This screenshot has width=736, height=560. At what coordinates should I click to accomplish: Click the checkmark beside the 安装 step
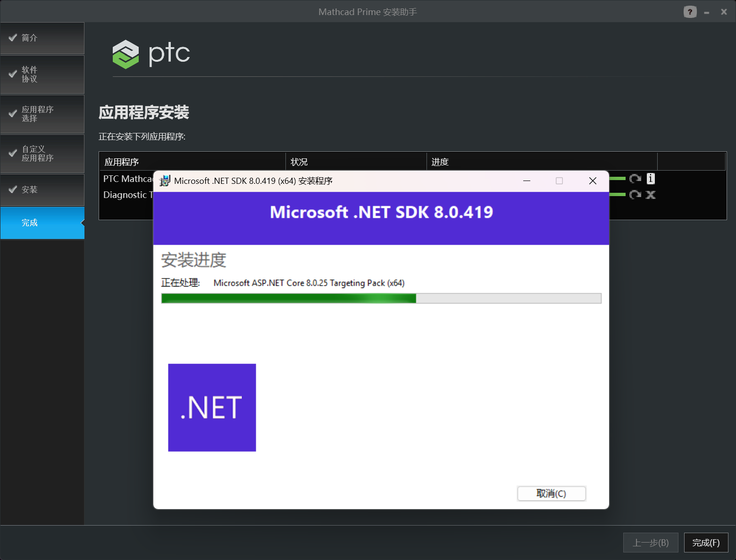13,189
